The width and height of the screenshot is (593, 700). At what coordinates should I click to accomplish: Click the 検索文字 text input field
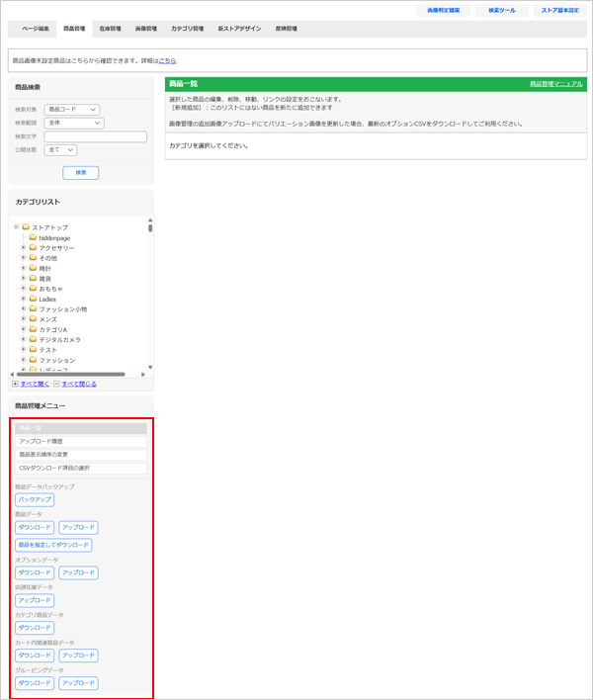(95, 136)
